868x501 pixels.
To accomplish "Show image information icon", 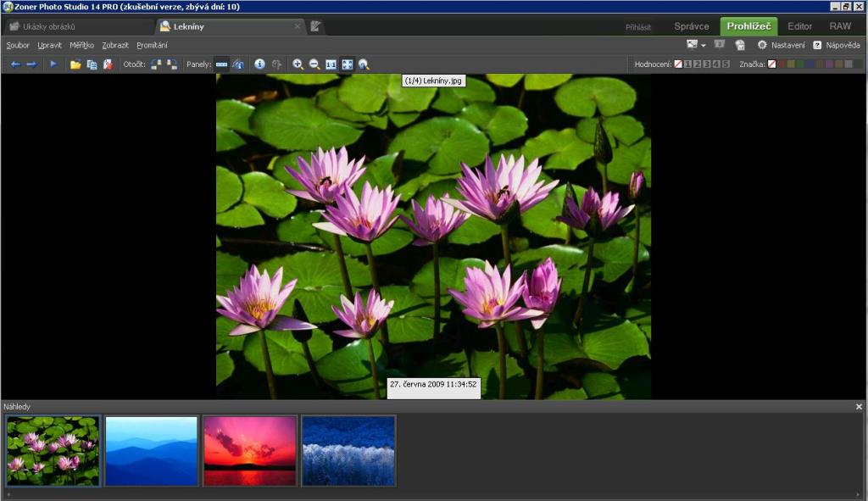I will [x=259, y=64].
